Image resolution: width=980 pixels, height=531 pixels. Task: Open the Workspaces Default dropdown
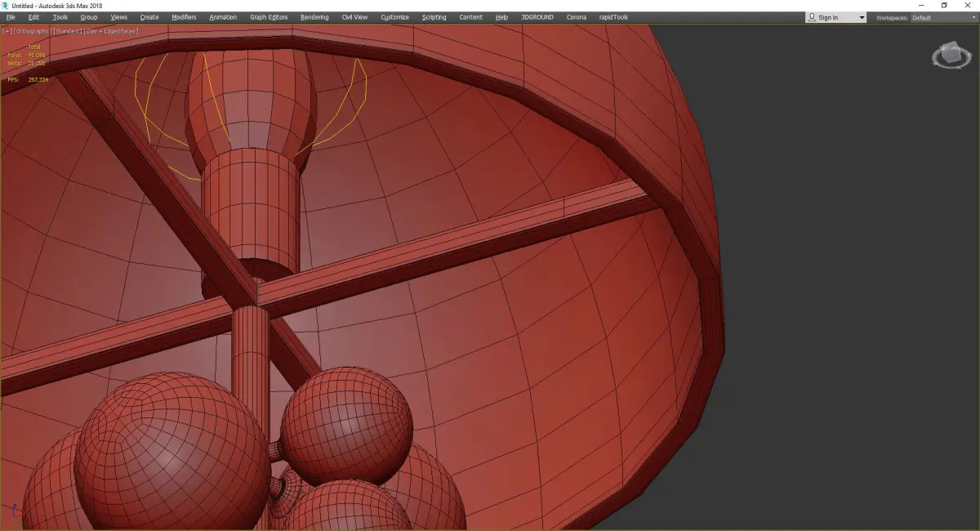coord(942,17)
